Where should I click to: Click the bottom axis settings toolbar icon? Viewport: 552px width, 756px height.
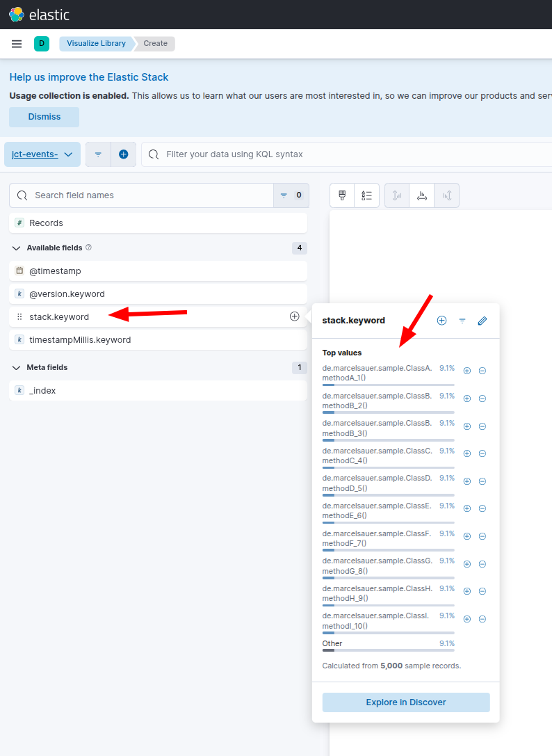click(x=422, y=195)
